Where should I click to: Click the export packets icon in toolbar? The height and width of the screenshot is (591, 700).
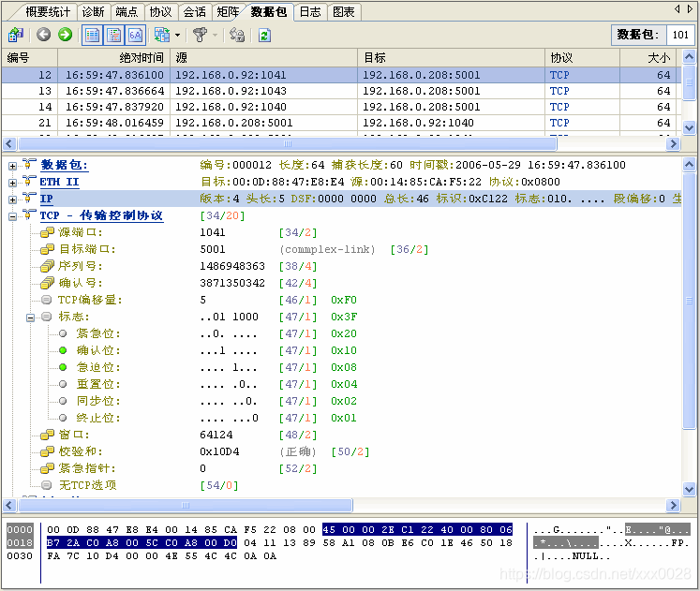16,35
